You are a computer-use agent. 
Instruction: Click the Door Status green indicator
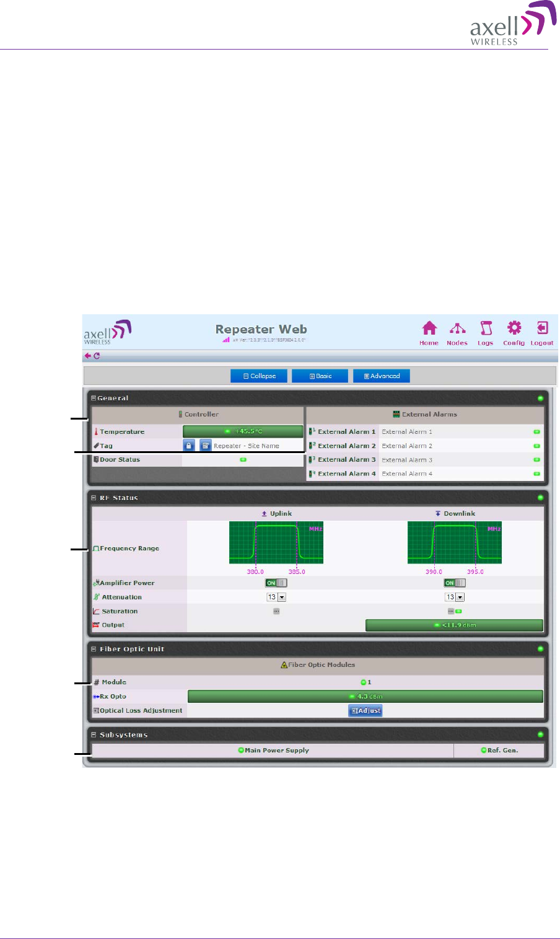[x=243, y=460]
